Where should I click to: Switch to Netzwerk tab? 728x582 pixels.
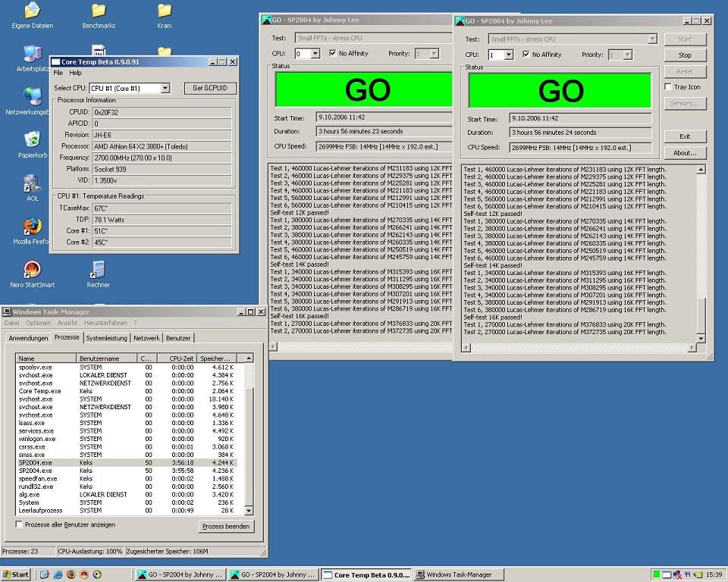tap(146, 338)
